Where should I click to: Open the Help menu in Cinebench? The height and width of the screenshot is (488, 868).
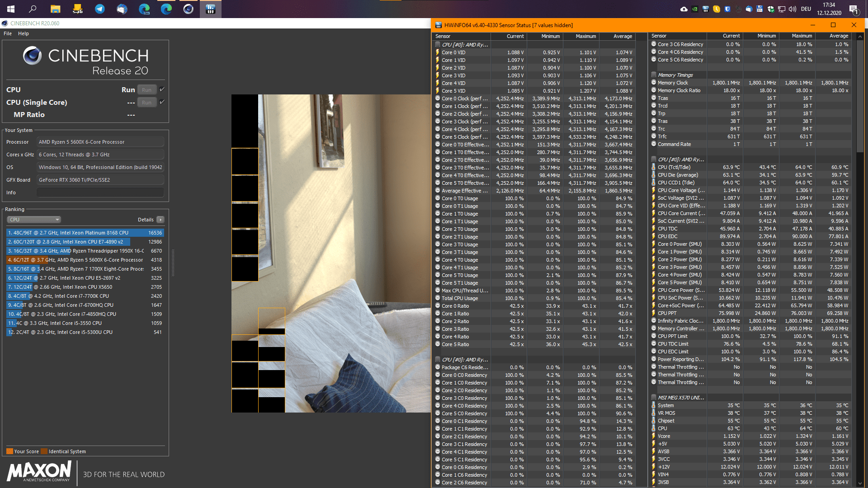[24, 33]
